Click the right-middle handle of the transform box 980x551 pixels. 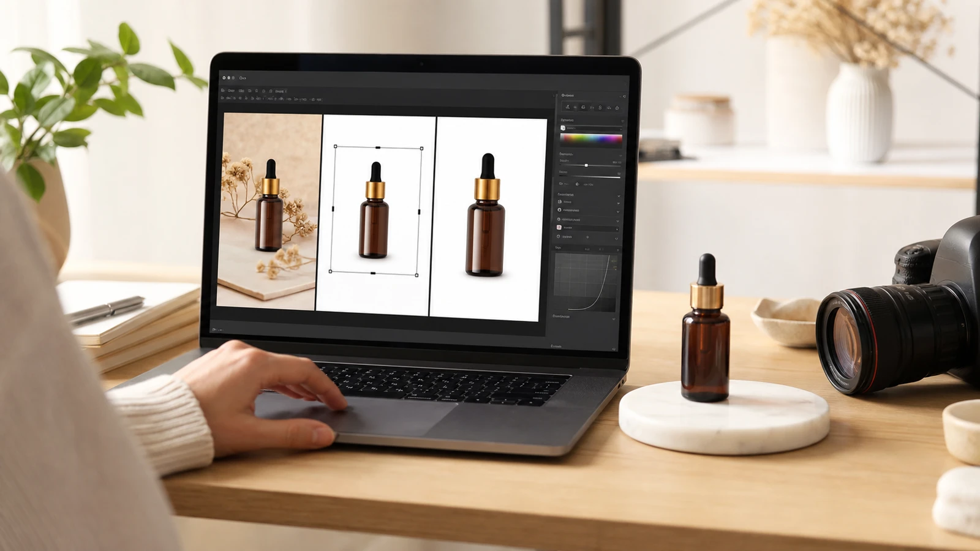[x=420, y=212]
